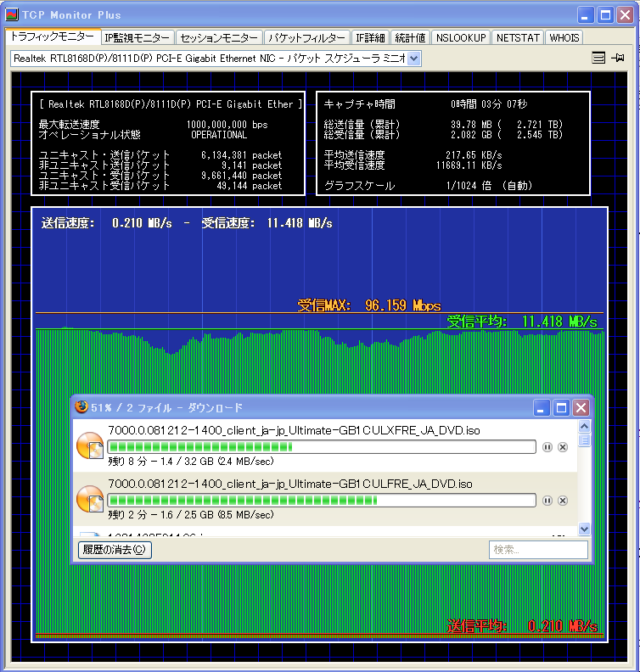Screen dimensions: 640x672
Task: Click the CULFRE download progress bar
Action: 322,501
